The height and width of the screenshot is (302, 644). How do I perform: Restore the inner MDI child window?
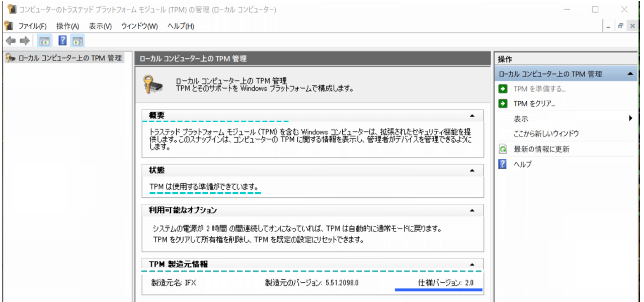pyautogui.click(x=621, y=26)
